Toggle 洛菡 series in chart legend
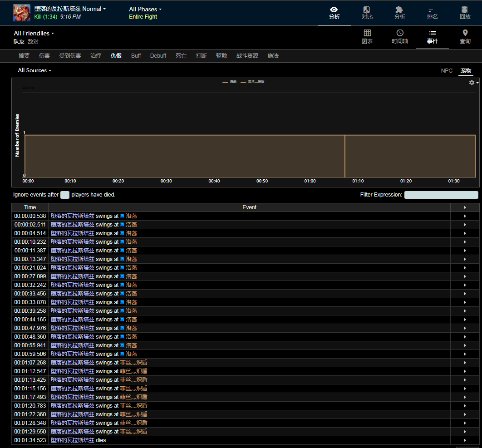Image resolution: width=482 pixels, height=448 pixels. pyautogui.click(x=230, y=82)
